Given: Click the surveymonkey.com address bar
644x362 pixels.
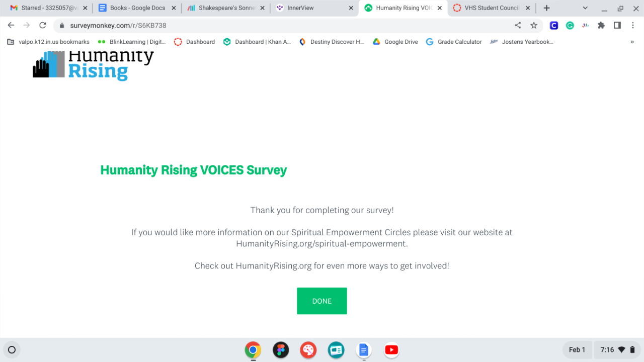Looking at the screenshot, I should tap(282, 26).
